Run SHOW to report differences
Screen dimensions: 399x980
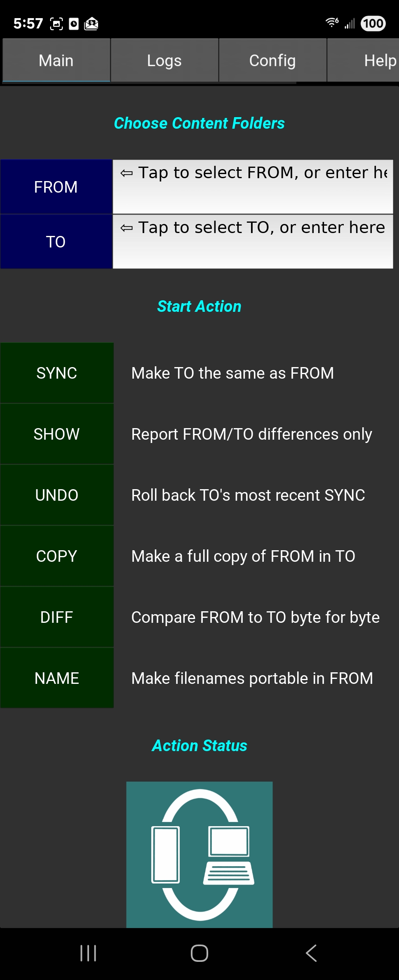57,434
